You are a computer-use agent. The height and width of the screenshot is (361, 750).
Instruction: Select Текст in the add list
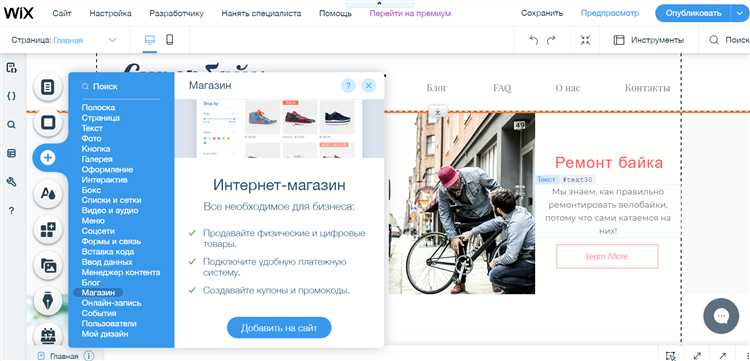[x=92, y=128]
